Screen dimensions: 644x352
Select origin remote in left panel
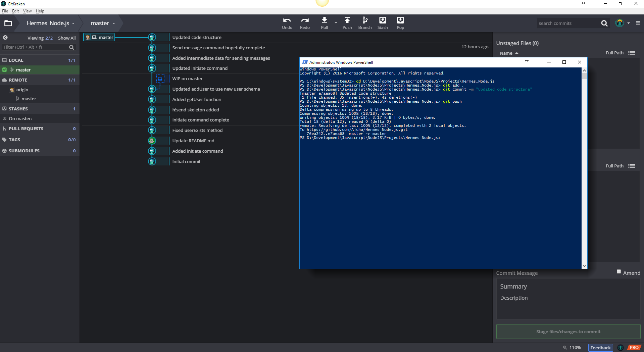tap(22, 90)
